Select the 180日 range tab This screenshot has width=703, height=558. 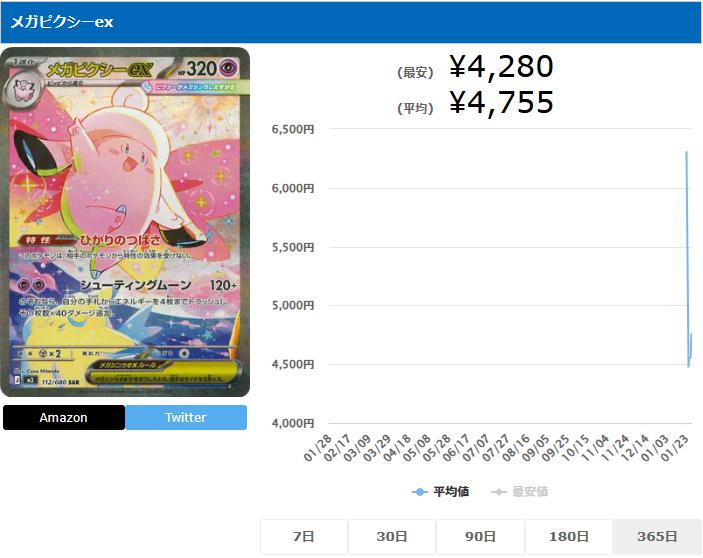tap(568, 536)
